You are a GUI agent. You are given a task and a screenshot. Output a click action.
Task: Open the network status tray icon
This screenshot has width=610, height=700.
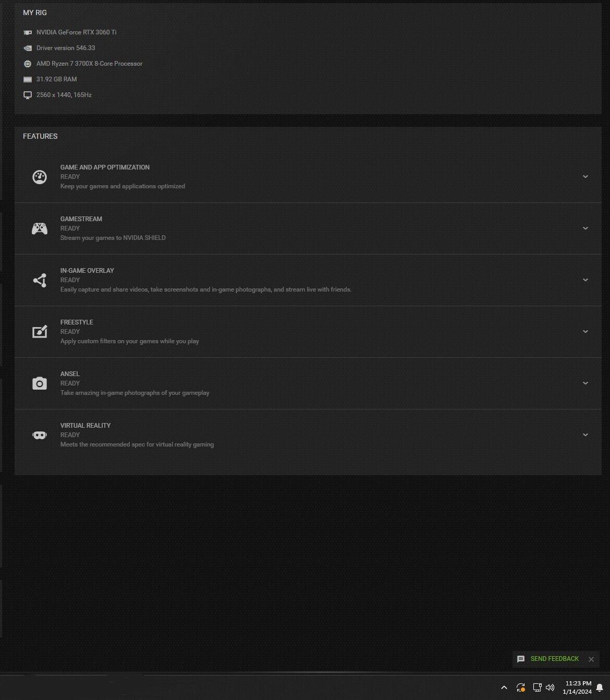(537, 687)
